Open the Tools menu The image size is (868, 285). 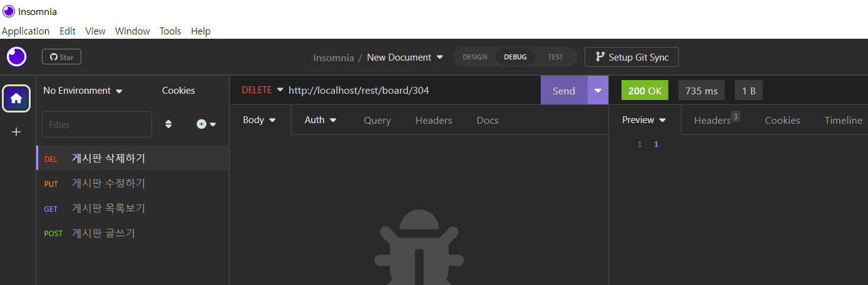tap(170, 31)
